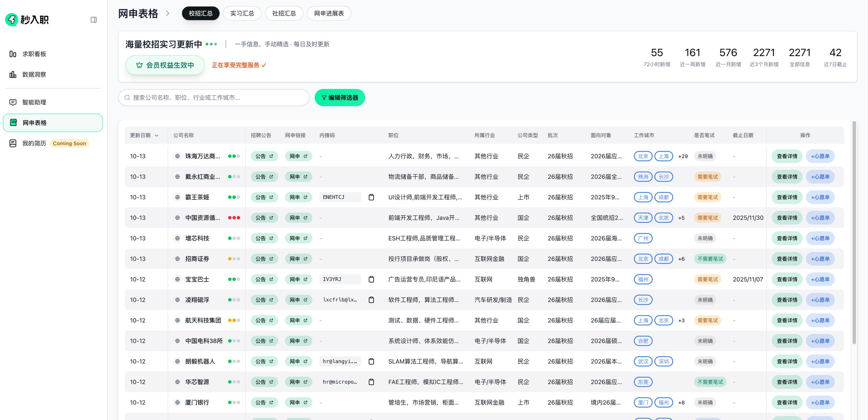View details (查看详情) for 中国资源循
Viewport: 868px width, 420px height.
point(787,218)
